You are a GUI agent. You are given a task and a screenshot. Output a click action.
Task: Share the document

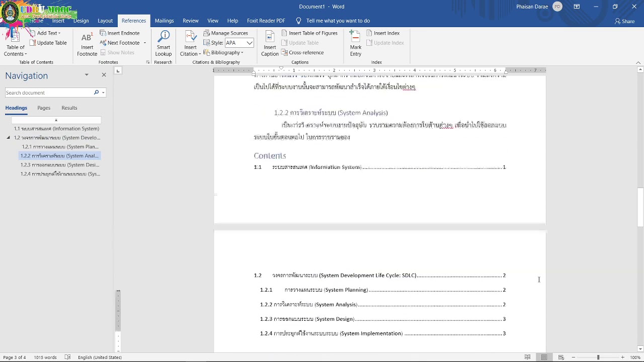[x=624, y=21]
